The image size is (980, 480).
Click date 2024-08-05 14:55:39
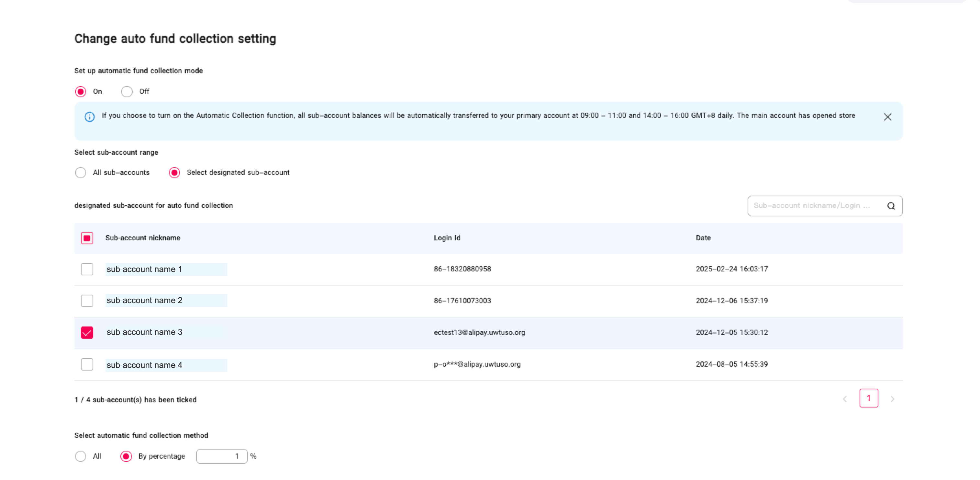point(731,364)
